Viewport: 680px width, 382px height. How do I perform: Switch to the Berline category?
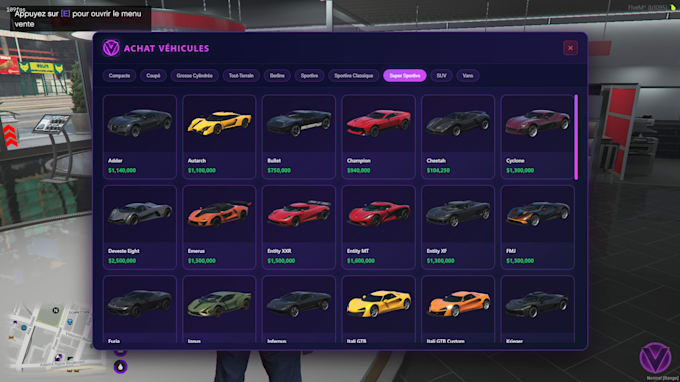pyautogui.click(x=277, y=75)
